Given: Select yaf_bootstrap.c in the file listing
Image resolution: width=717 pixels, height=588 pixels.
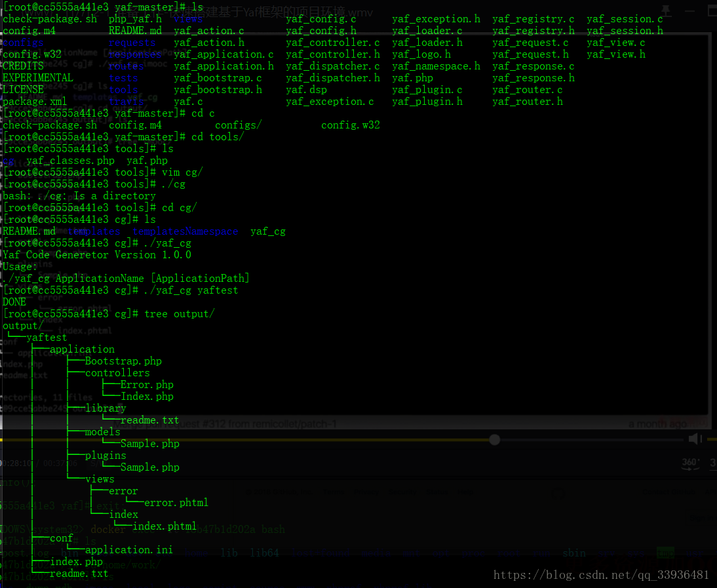Looking at the screenshot, I should coord(218,78).
